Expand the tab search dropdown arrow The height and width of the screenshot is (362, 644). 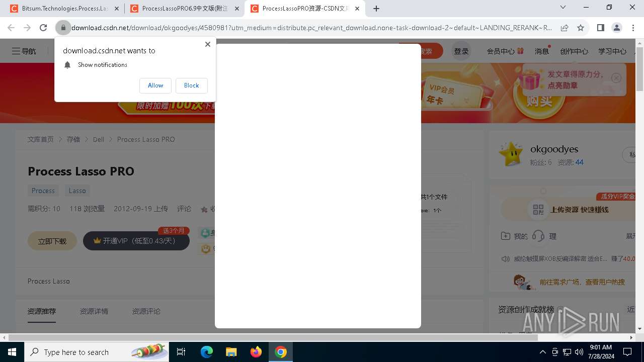pyautogui.click(x=563, y=7)
